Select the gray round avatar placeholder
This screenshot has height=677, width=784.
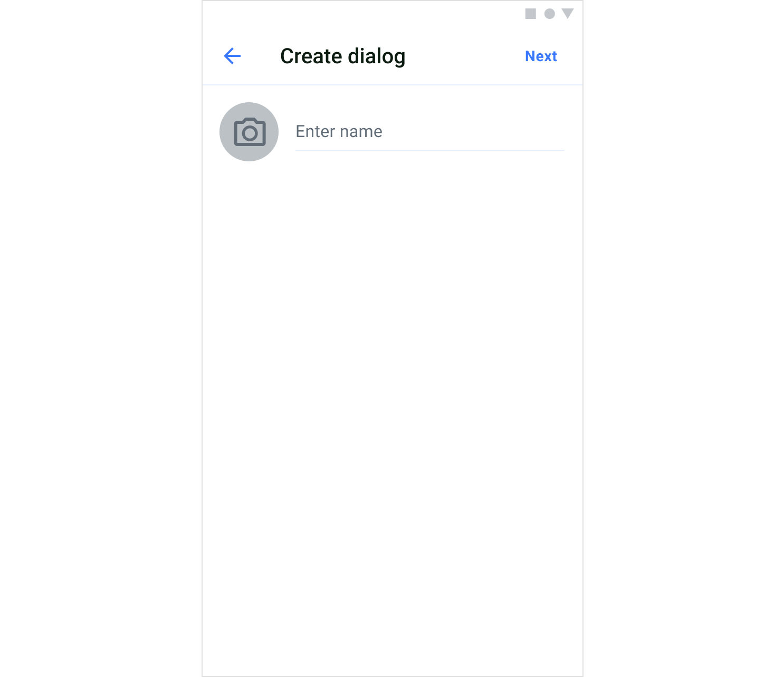tap(249, 132)
